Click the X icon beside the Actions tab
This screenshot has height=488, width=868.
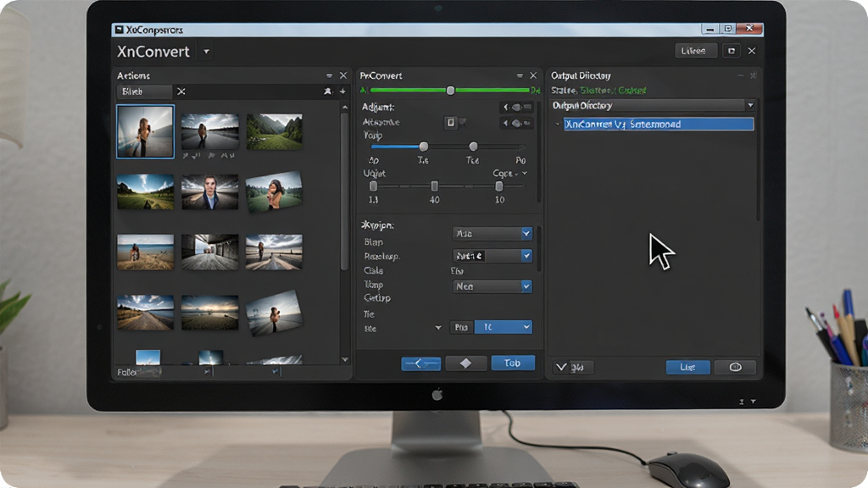tap(181, 91)
